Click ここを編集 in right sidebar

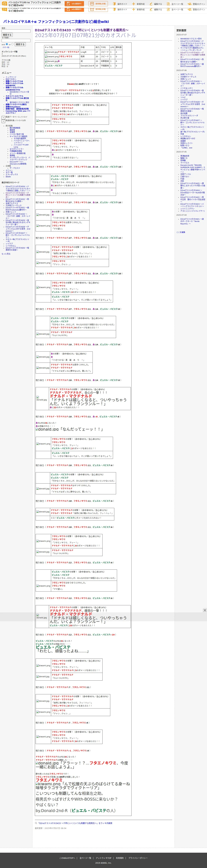click(x=181, y=232)
